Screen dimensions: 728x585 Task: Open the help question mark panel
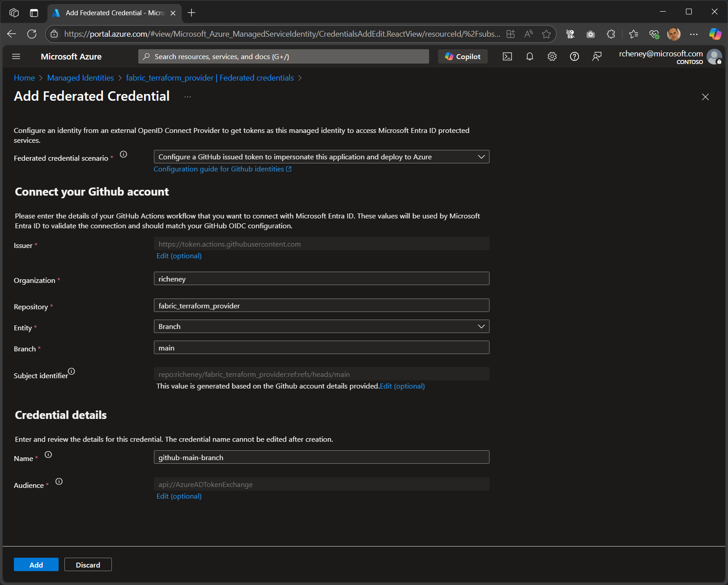[575, 56]
